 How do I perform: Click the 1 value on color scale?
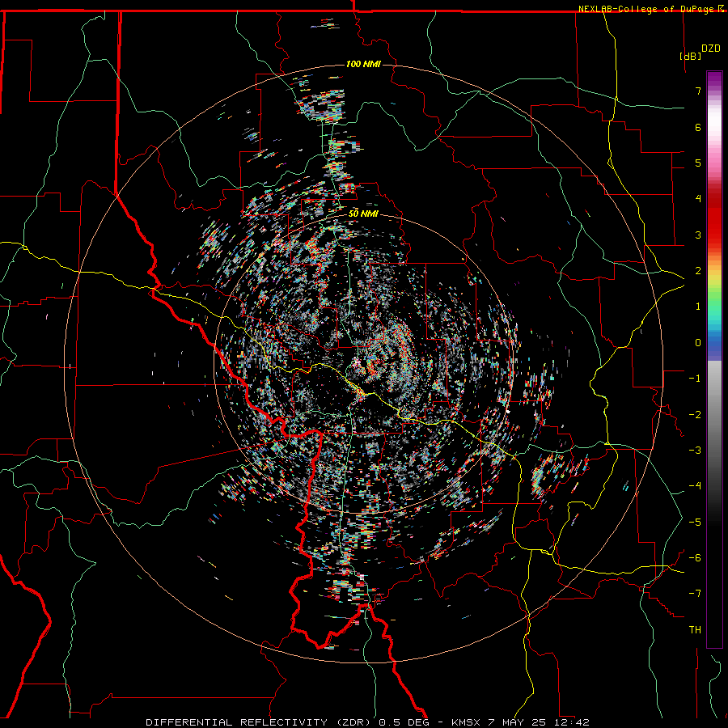coord(698,306)
